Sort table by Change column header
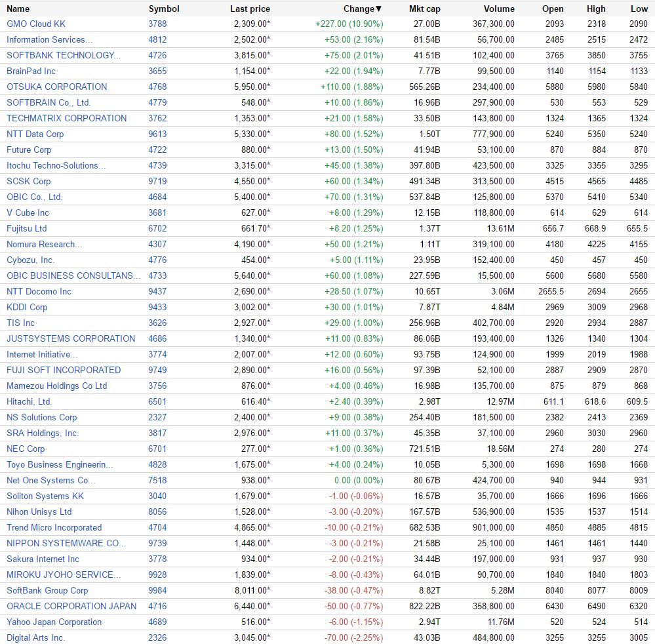This screenshot has height=644, width=655. click(x=362, y=9)
